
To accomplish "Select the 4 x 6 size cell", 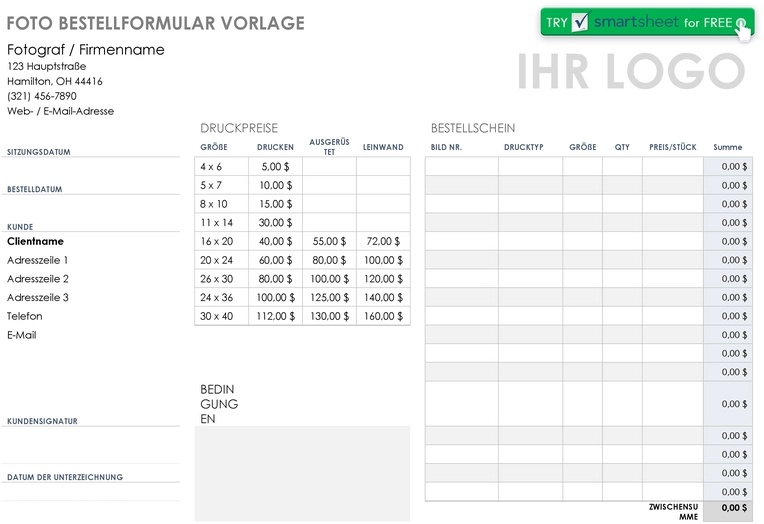I will tap(221, 167).
